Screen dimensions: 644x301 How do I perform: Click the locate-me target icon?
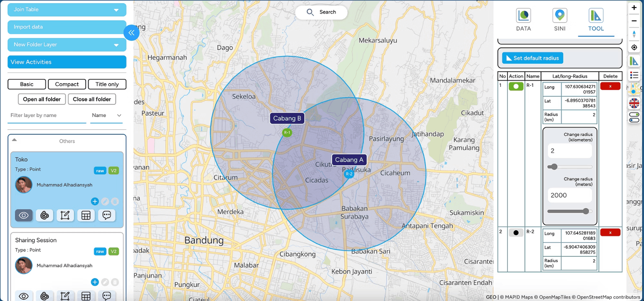pyautogui.click(x=634, y=47)
